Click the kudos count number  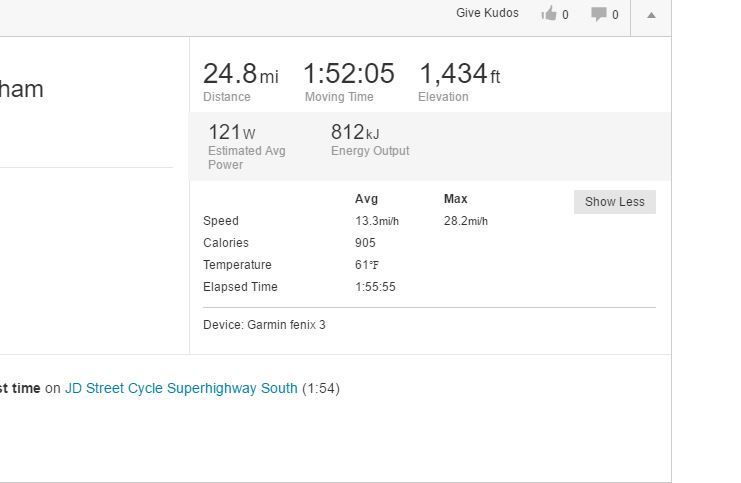[565, 15]
